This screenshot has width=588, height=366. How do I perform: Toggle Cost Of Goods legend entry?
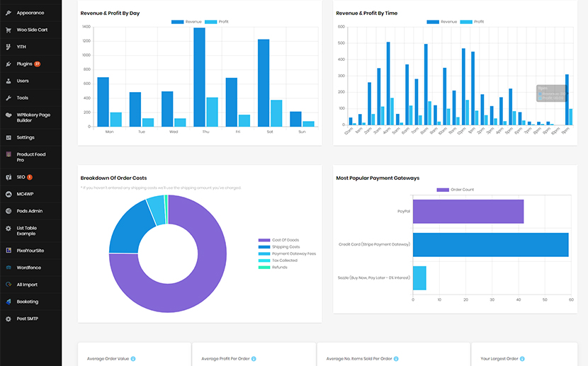(278, 240)
